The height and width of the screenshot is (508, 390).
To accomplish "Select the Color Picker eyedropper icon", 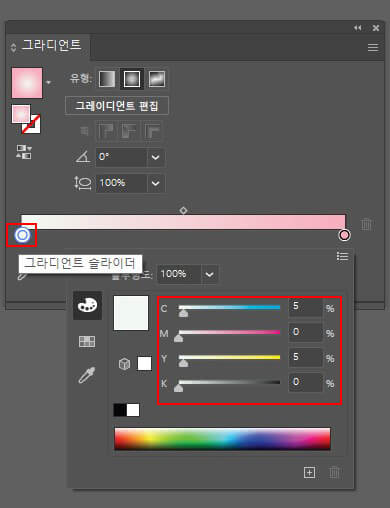I will pos(87,375).
